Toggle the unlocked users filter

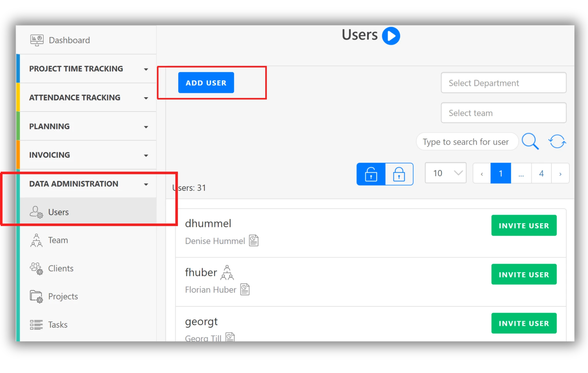pyautogui.click(x=371, y=174)
